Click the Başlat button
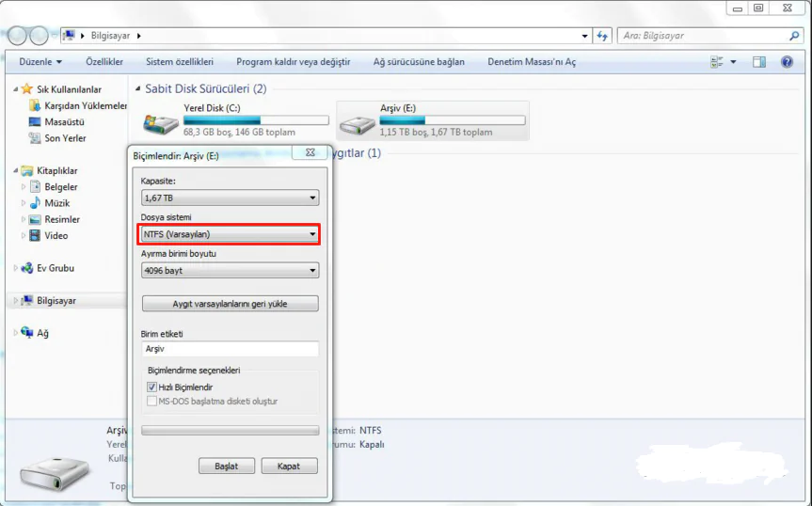812x506 pixels. [x=227, y=466]
